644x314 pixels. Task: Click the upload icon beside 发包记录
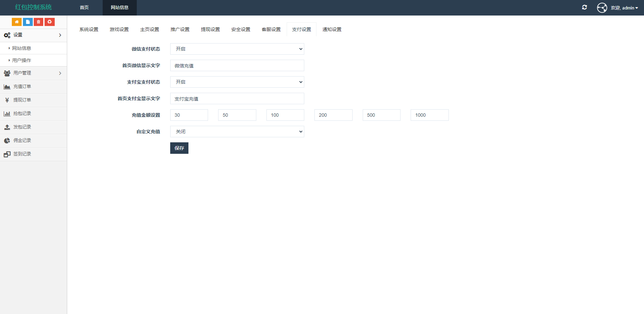tap(7, 127)
